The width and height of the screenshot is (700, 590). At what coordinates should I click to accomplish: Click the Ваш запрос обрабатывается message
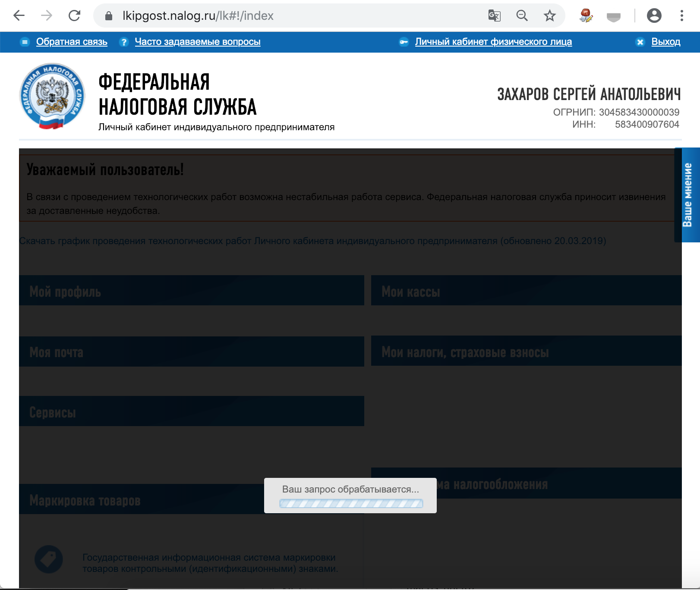coord(350,490)
